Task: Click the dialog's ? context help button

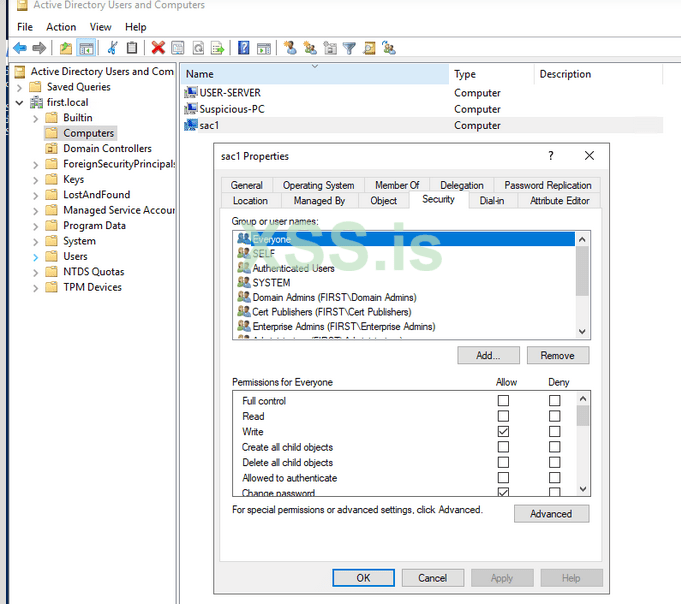Action: [551, 155]
